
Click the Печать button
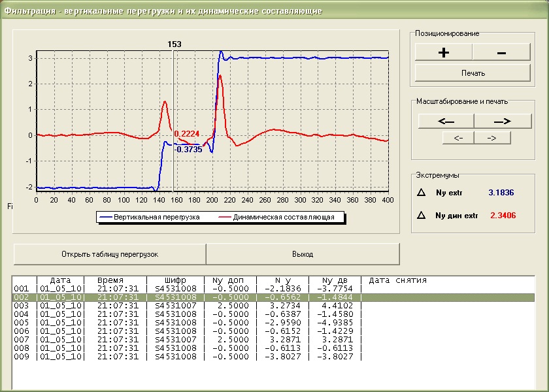pyautogui.click(x=472, y=73)
